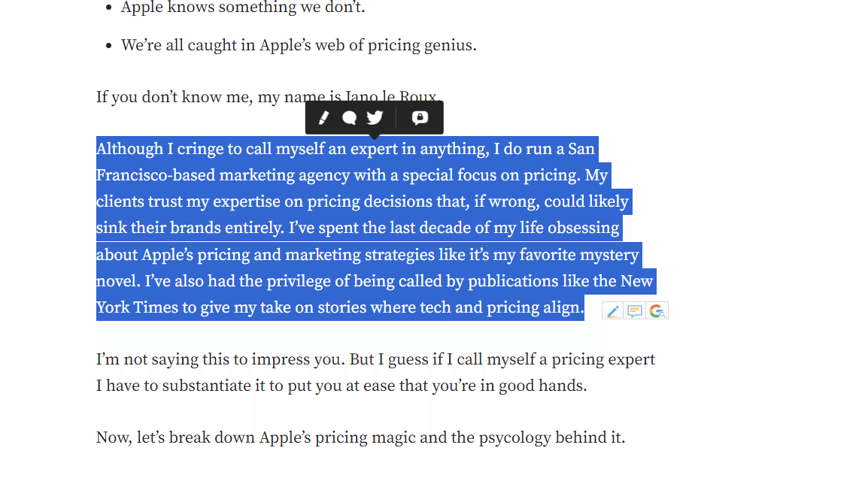868x484 pixels.
Task: Respond to selection via speech bubble icon
Action: (349, 118)
